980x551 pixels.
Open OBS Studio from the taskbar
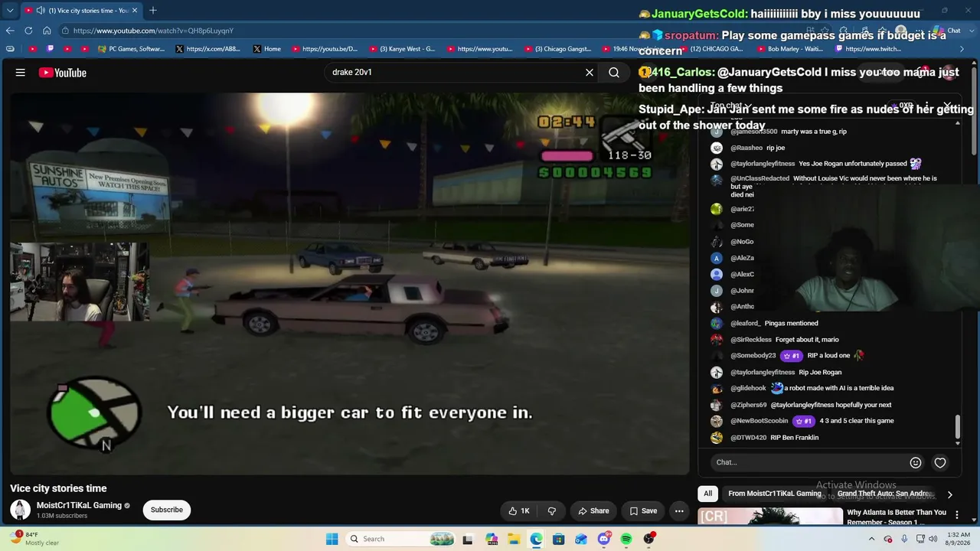tap(649, 539)
